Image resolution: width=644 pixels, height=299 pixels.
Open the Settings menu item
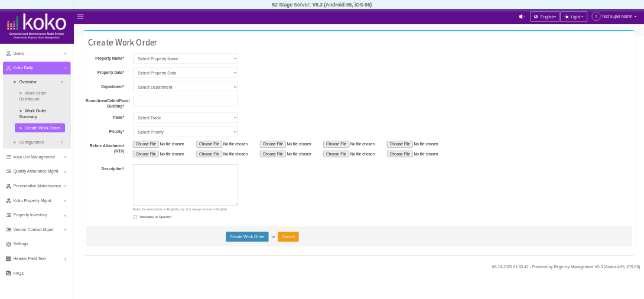coord(21,244)
